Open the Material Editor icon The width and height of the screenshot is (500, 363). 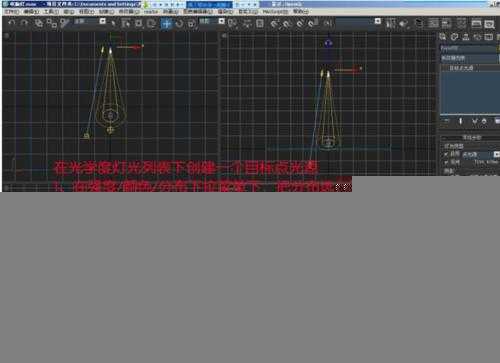tap(461, 23)
